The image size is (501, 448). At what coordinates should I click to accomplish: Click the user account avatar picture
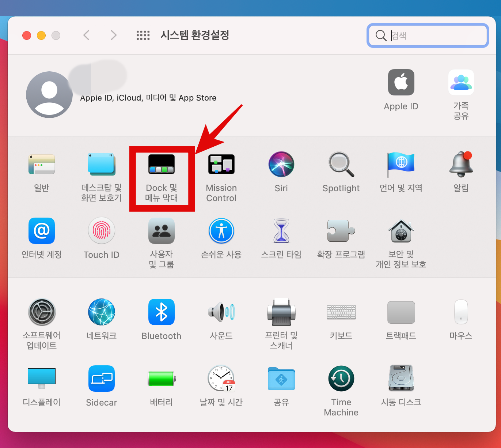click(49, 95)
